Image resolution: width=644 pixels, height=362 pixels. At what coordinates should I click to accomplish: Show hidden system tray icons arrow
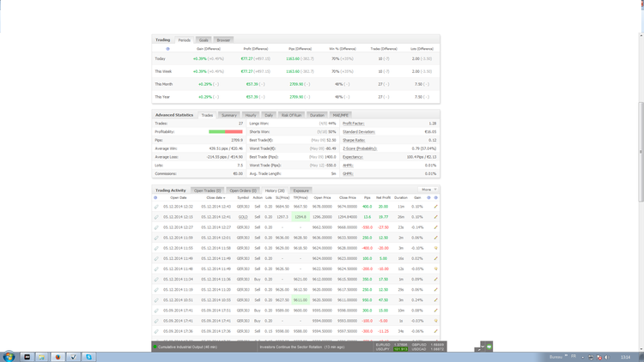[582, 357]
